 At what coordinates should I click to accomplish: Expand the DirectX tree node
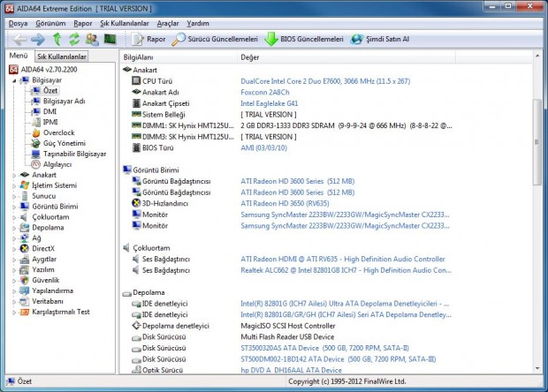tap(14, 249)
